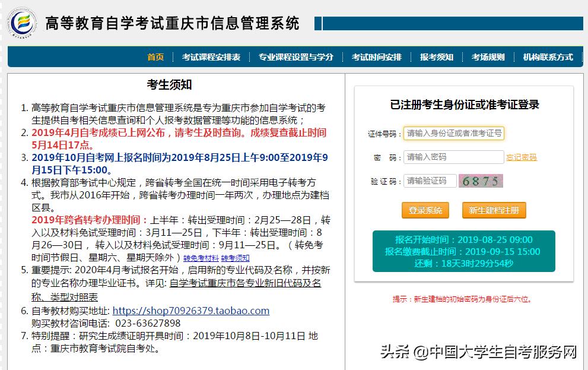
Task: Open the 考试课程安排表 page
Action: click(x=211, y=57)
